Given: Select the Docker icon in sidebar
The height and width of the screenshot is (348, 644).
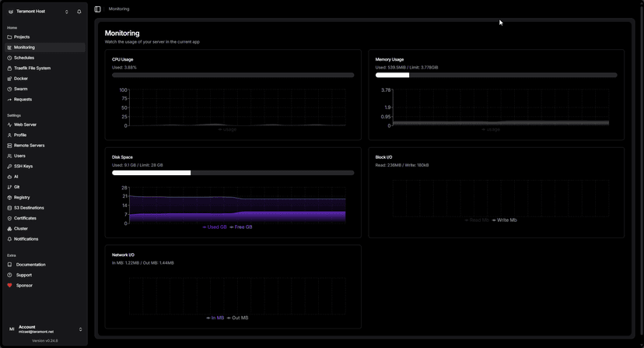Looking at the screenshot, I should point(9,79).
